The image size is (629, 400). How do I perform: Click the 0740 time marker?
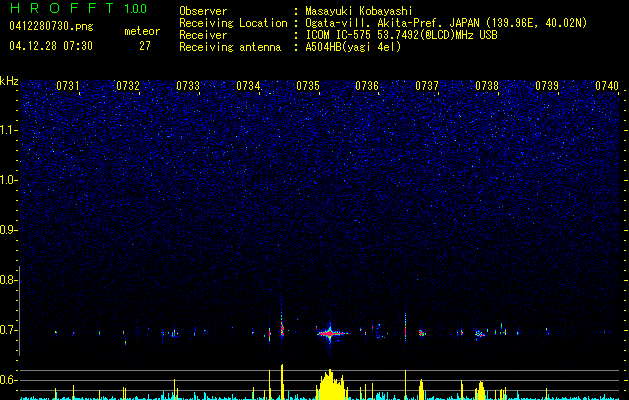click(607, 85)
